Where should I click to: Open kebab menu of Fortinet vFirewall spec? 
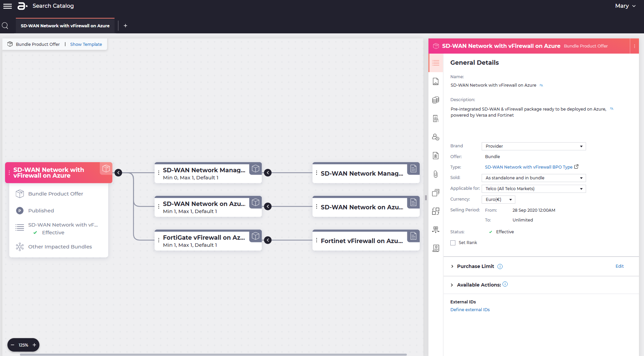click(317, 240)
